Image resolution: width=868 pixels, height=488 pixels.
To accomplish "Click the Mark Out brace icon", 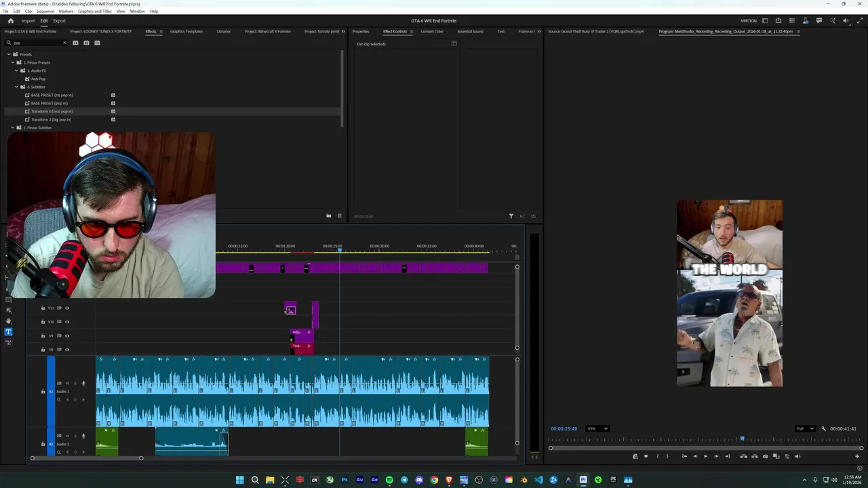I will click(667, 456).
